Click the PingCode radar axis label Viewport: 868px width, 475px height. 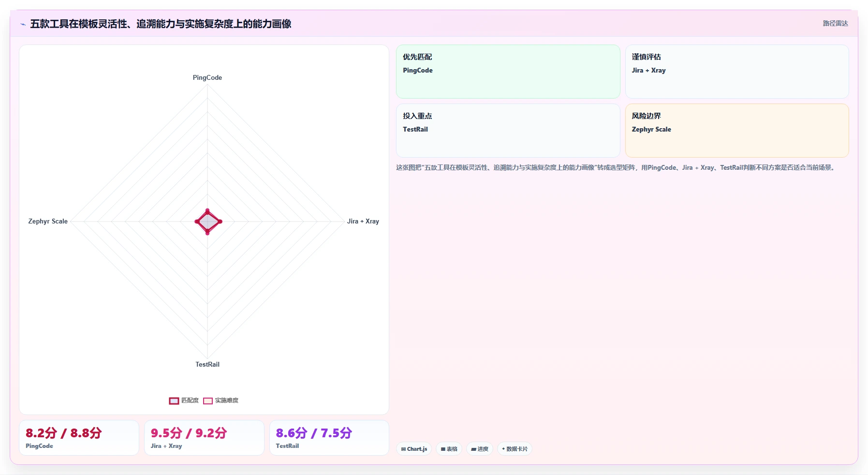(x=207, y=77)
